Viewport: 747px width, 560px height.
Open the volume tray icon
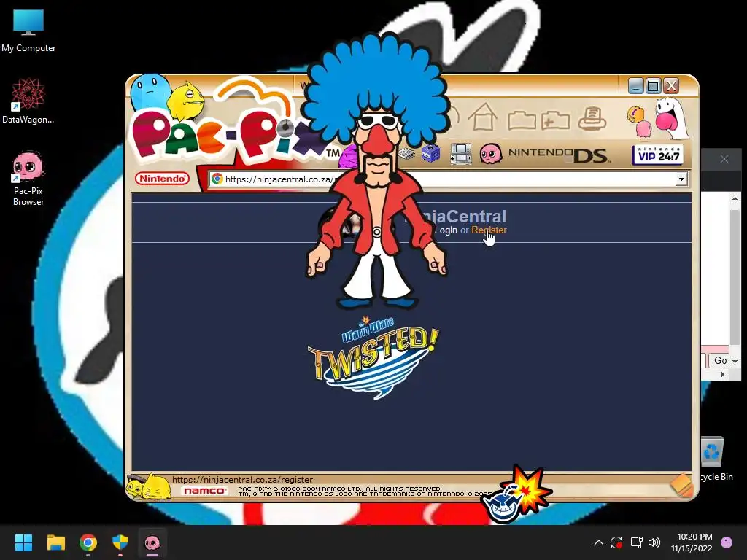coord(654,542)
